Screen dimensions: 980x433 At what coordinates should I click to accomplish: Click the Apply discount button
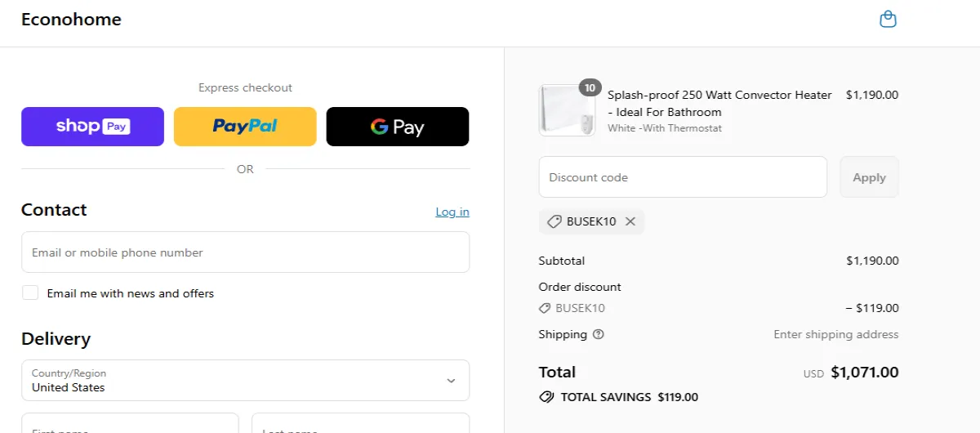869,177
